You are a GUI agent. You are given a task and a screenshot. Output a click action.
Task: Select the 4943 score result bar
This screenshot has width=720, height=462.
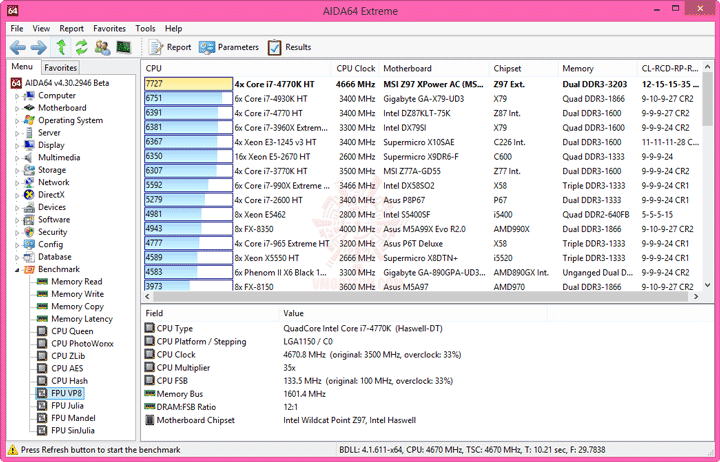click(x=188, y=229)
